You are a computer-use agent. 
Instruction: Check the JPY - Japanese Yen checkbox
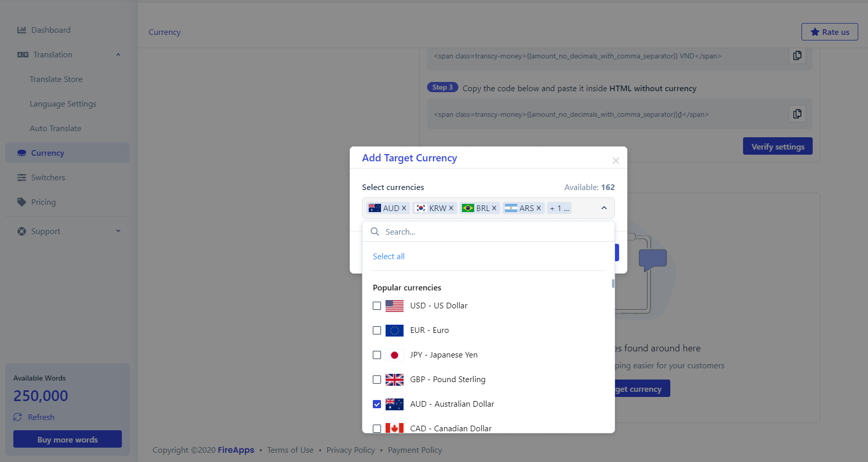pyautogui.click(x=377, y=355)
